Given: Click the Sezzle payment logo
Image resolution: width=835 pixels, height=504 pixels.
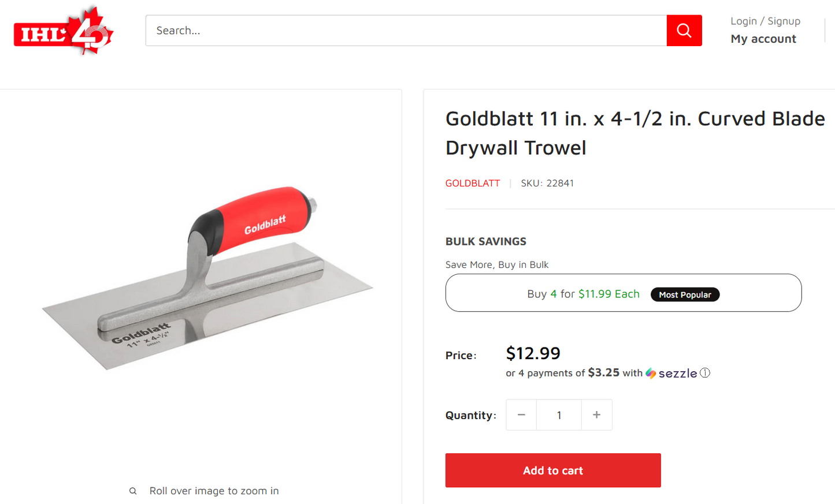Looking at the screenshot, I should (671, 373).
